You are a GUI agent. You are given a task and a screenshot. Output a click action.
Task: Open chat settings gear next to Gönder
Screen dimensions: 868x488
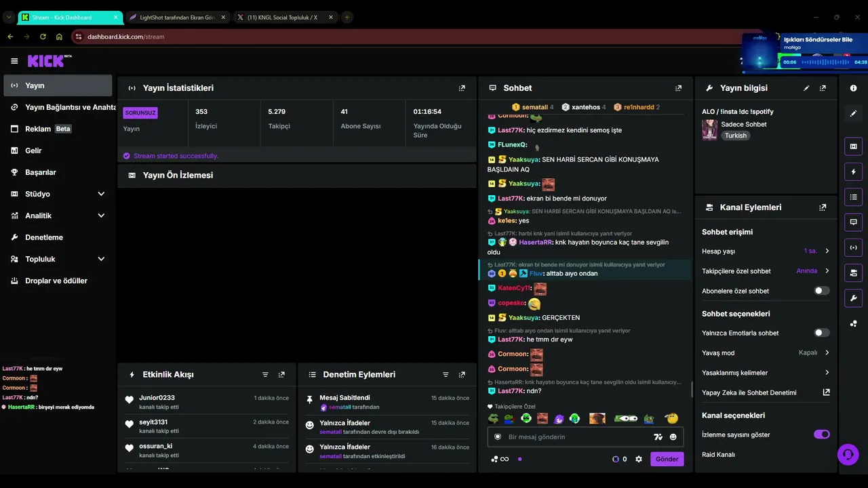tap(638, 459)
